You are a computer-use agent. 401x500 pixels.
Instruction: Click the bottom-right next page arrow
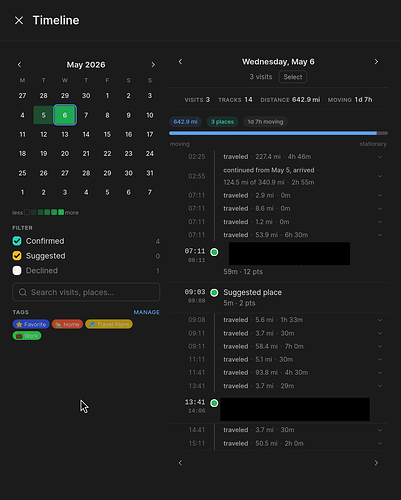click(376, 463)
